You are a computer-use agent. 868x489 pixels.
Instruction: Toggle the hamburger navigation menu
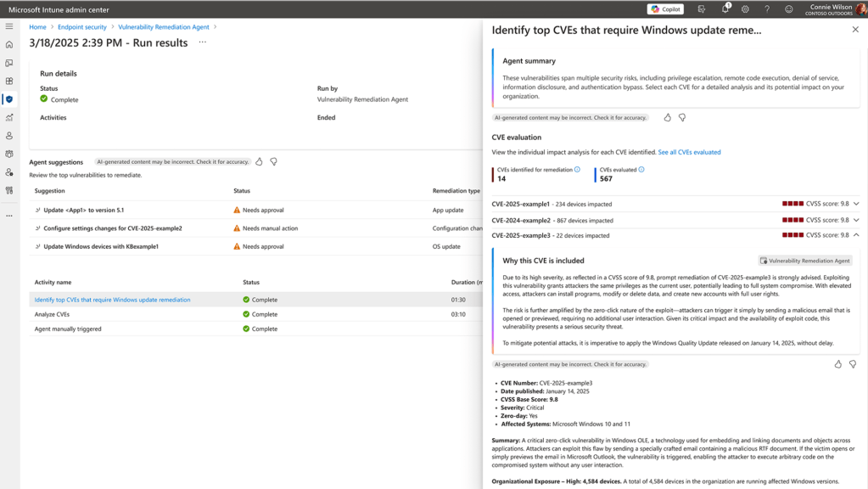(9, 26)
